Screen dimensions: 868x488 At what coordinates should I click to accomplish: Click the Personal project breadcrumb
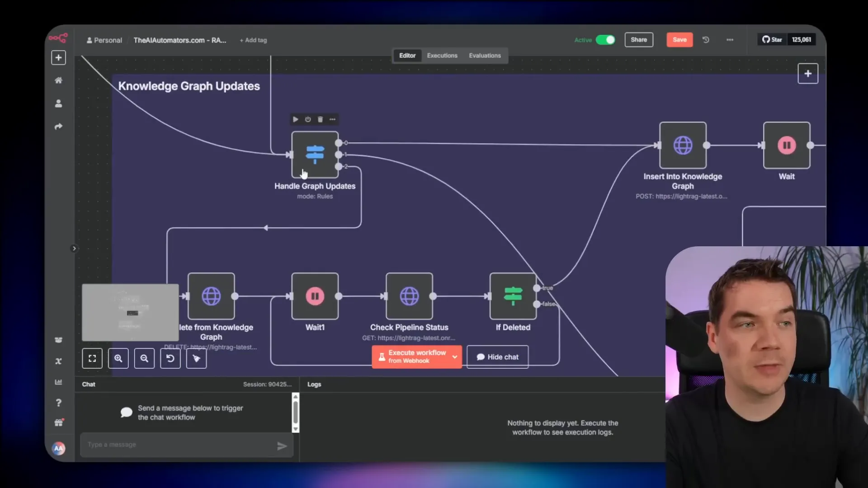pos(104,40)
